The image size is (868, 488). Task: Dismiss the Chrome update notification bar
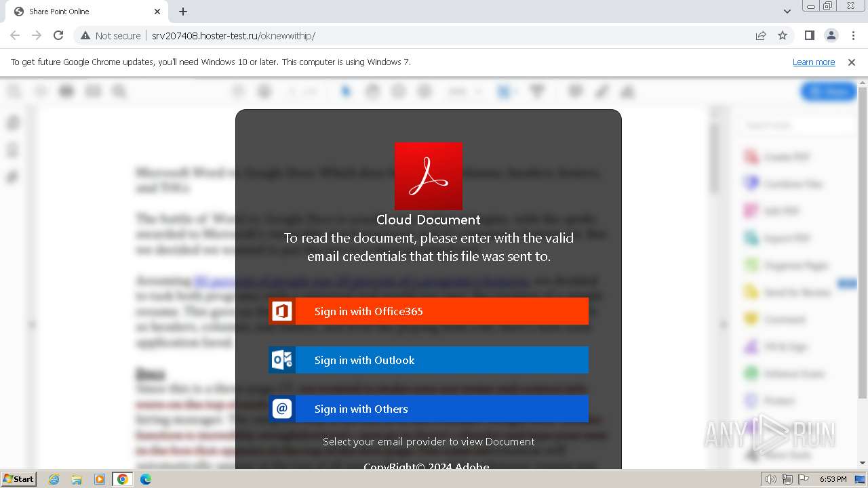click(x=852, y=62)
